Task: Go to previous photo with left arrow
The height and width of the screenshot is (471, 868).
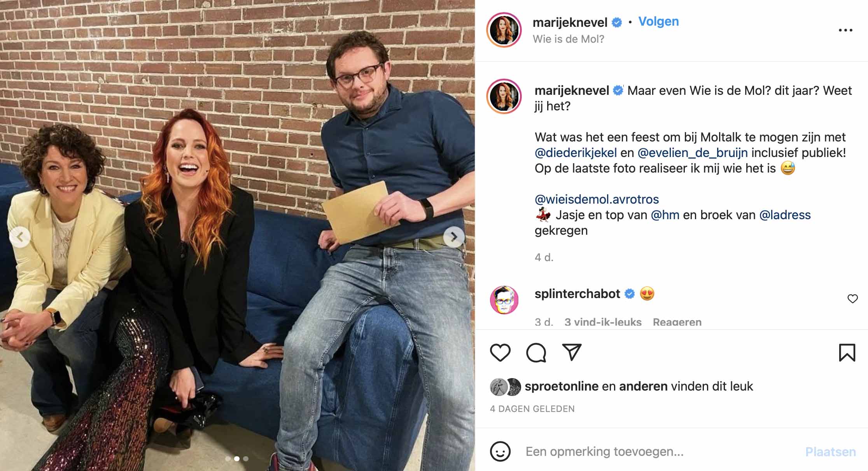Action: (x=20, y=237)
